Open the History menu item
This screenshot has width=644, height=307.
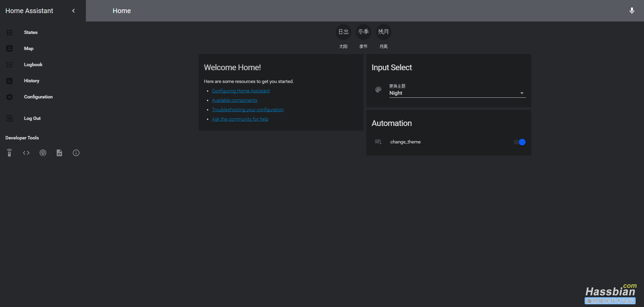pos(43,81)
